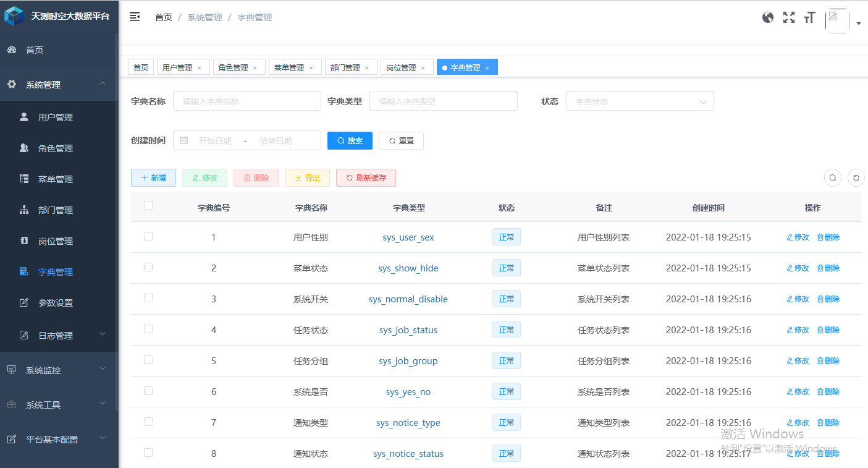868x468 pixels.
Task: Tick checkbox for 任务状态 row
Action: point(148,329)
